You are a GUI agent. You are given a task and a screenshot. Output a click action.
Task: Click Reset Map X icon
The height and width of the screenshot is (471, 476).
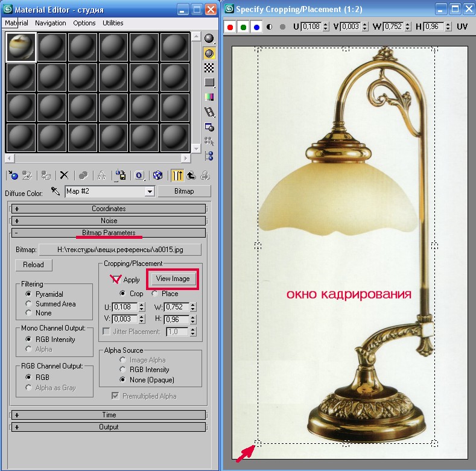(x=64, y=175)
